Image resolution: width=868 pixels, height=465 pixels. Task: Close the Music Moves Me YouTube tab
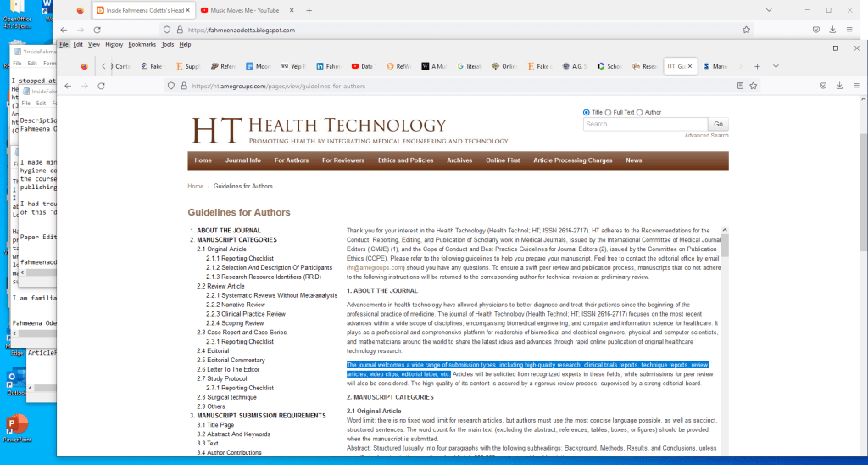click(292, 10)
